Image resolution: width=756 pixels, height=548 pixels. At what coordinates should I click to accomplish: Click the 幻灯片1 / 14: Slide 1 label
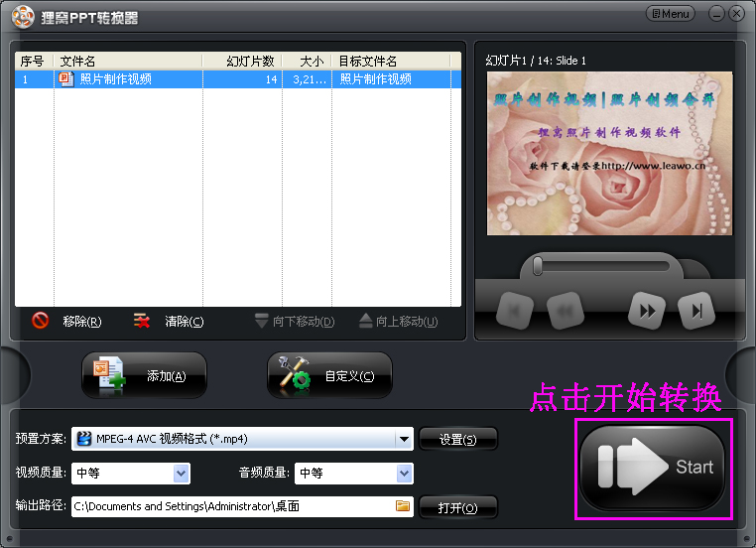click(x=536, y=61)
